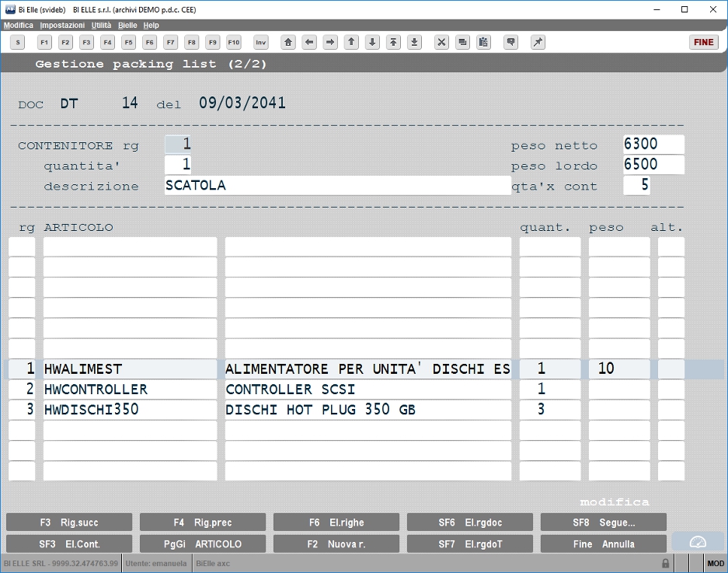Click the left arrow toolbar icon

(x=309, y=42)
